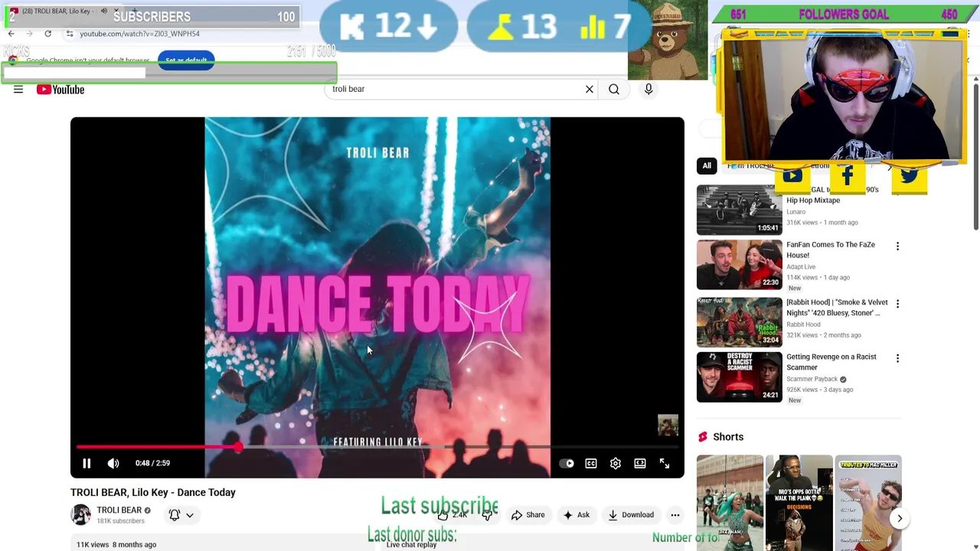Click the red progress bar scrubber handle
980x551 pixels.
238,447
